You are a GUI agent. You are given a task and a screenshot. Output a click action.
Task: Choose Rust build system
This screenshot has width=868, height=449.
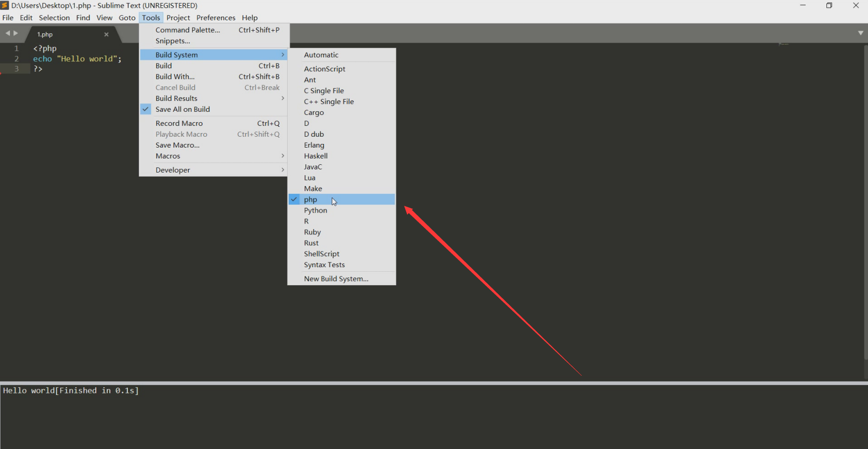click(x=342, y=243)
